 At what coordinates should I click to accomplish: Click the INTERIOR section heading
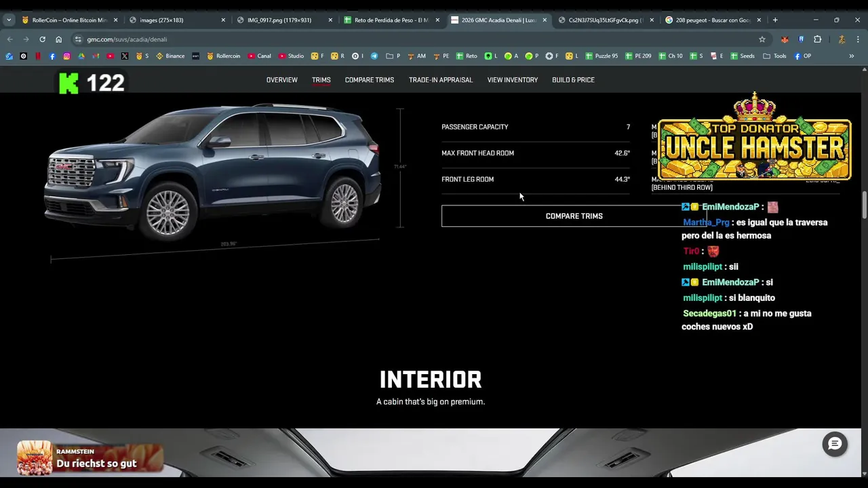click(x=431, y=380)
